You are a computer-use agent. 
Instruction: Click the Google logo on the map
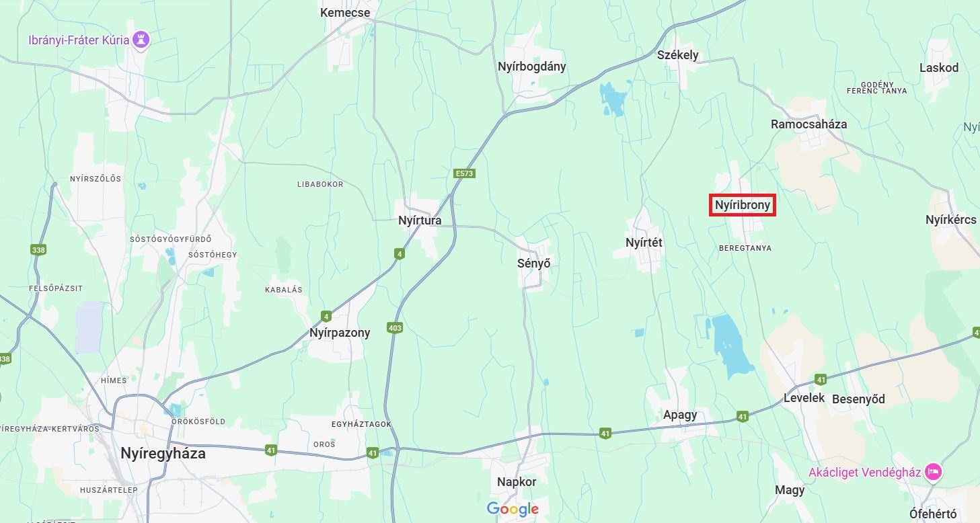point(513,510)
